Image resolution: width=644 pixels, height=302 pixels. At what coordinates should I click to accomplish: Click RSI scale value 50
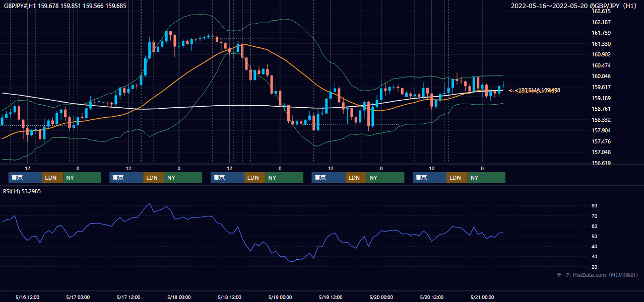point(594,236)
